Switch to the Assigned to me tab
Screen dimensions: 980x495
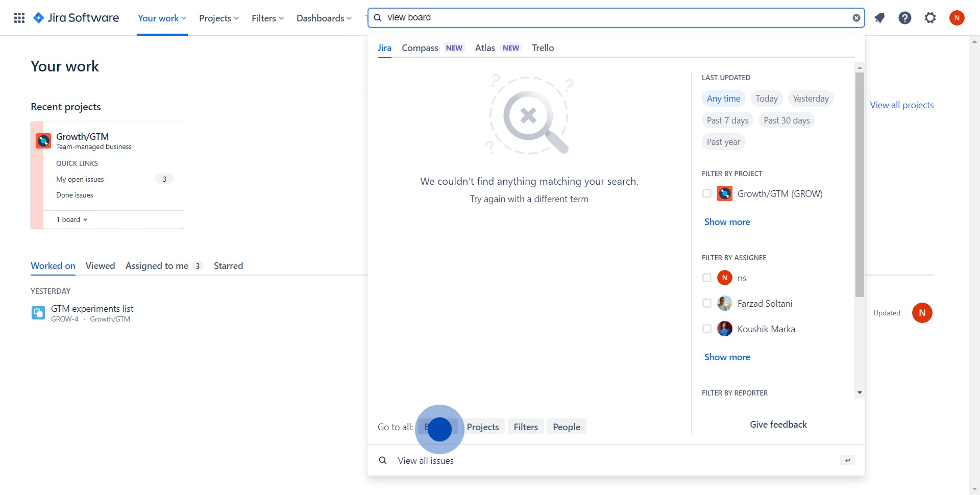tap(157, 266)
